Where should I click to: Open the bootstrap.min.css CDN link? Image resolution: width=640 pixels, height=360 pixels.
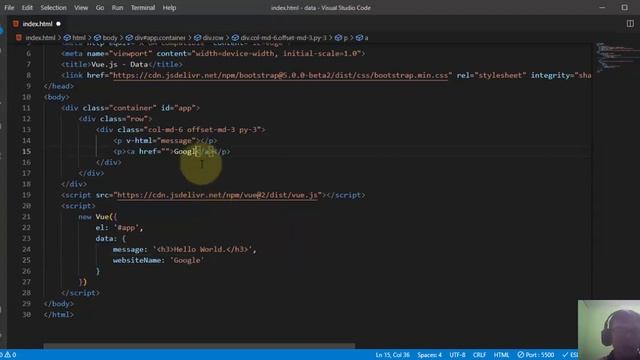pyautogui.click(x=280, y=76)
